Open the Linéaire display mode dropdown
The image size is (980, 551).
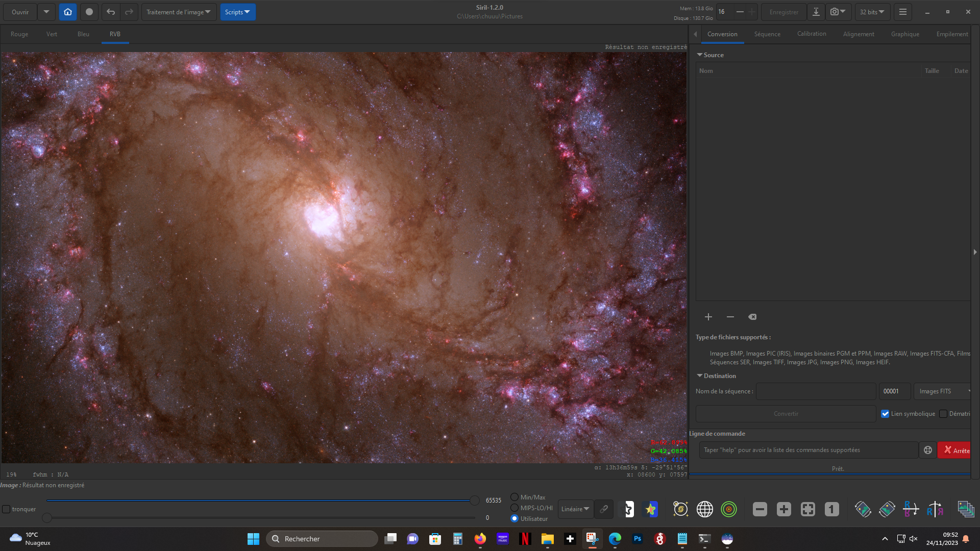click(x=576, y=509)
